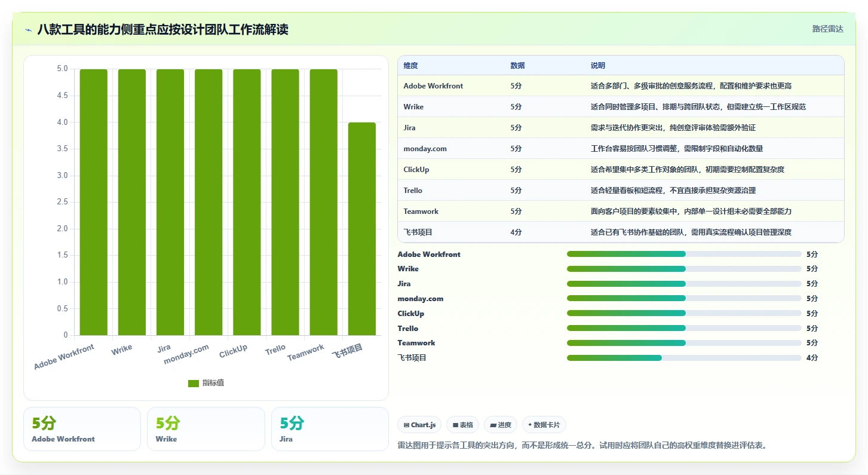Click the monday.com progress bar
The image size is (868, 475).
point(684,298)
